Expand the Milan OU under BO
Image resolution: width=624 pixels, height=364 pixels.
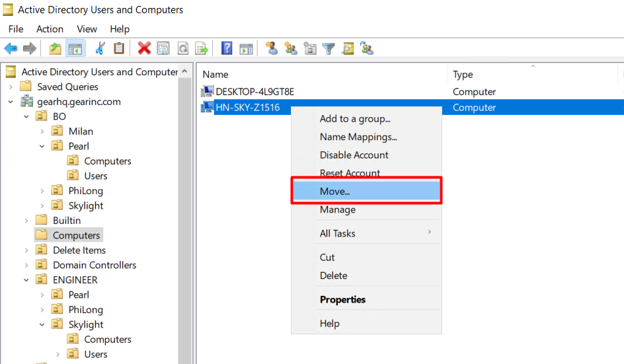coord(42,131)
